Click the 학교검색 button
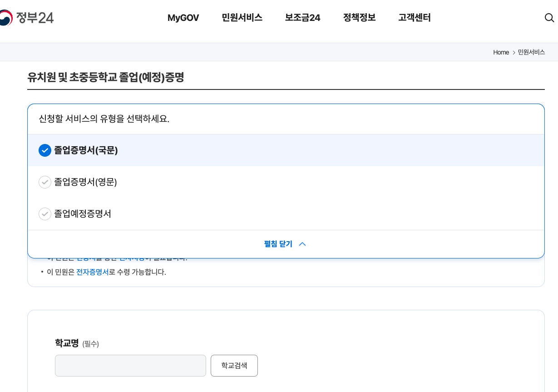 234,365
